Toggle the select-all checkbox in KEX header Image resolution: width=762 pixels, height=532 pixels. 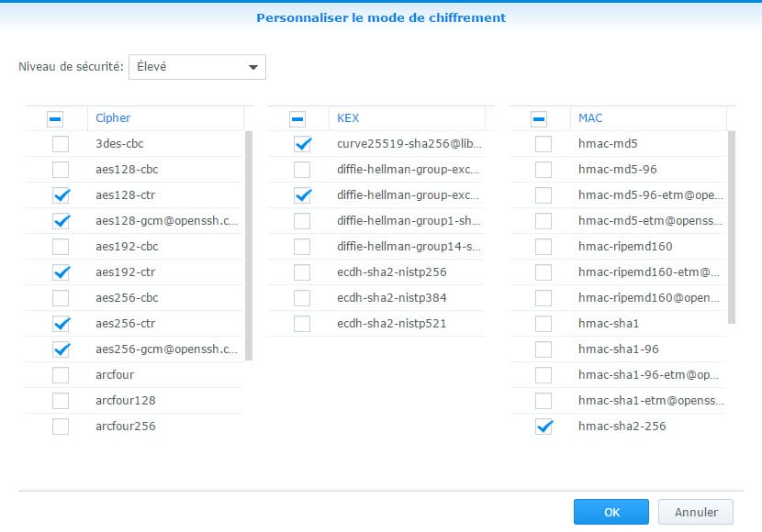pyautogui.click(x=297, y=118)
